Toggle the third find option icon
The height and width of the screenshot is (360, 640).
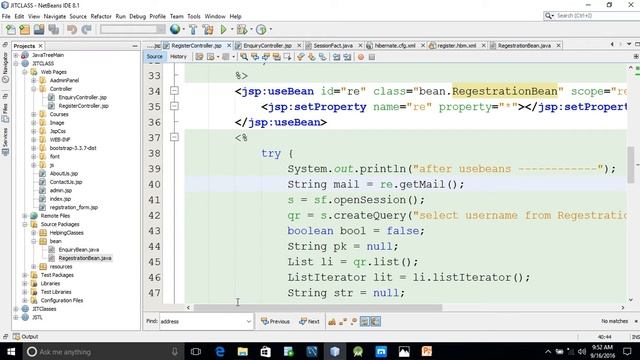tap(353, 322)
